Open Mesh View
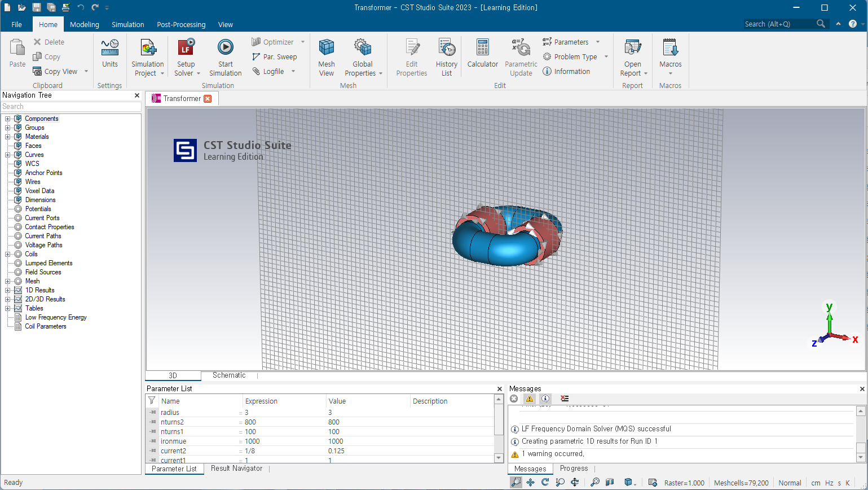Image resolution: width=868 pixels, height=490 pixels. (327, 58)
